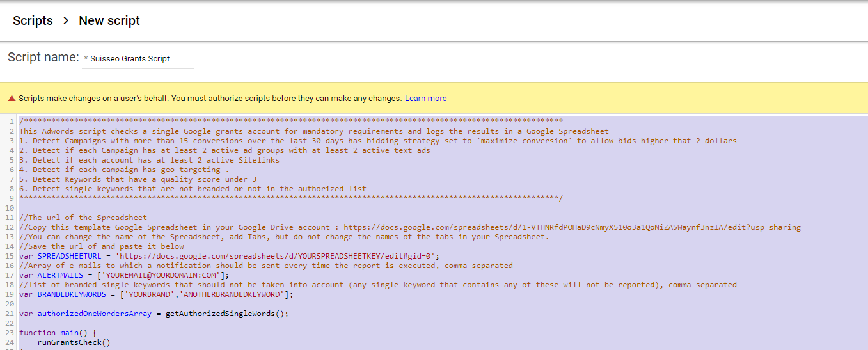Click comment '6. Detect single keywords that are not branded'

click(x=193, y=189)
